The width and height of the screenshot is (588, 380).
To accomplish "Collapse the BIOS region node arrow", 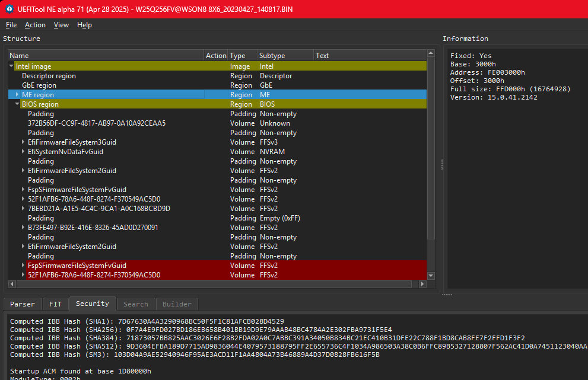I will 17,104.
